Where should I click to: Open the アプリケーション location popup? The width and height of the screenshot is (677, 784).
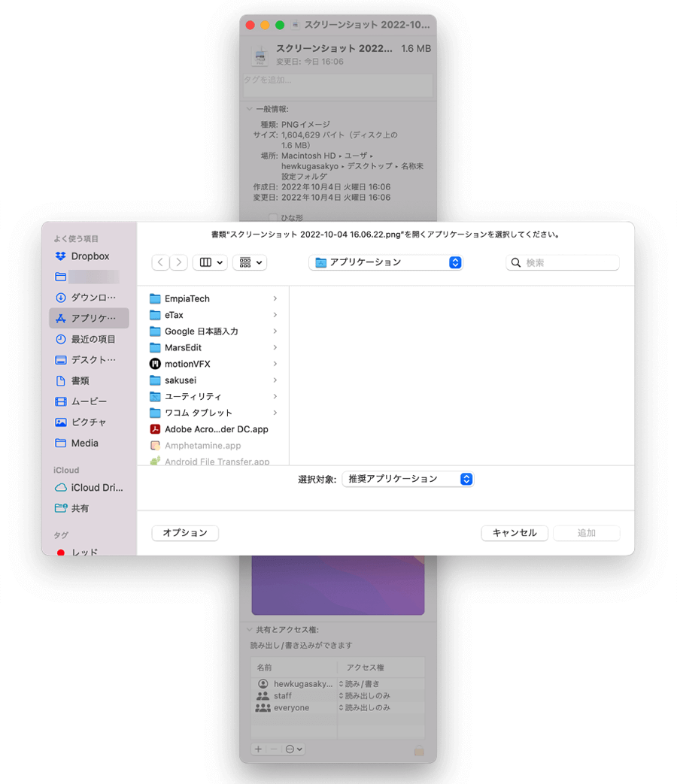click(386, 262)
